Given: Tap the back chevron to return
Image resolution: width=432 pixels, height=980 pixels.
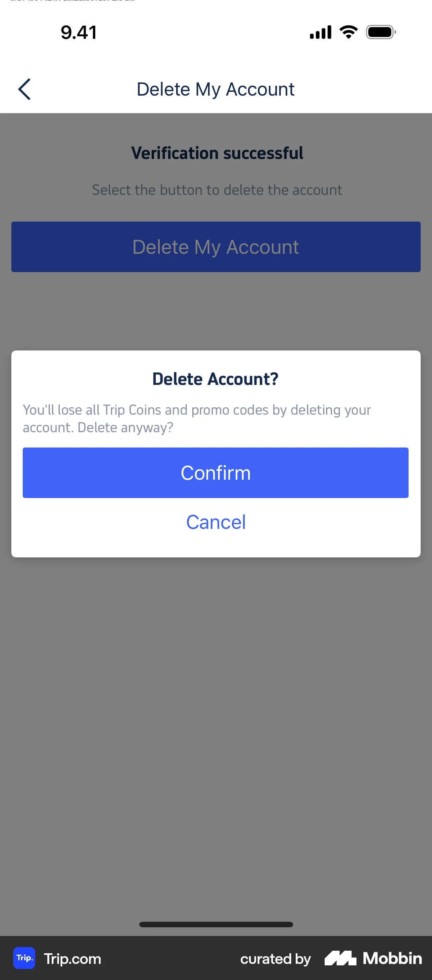Looking at the screenshot, I should pos(24,89).
